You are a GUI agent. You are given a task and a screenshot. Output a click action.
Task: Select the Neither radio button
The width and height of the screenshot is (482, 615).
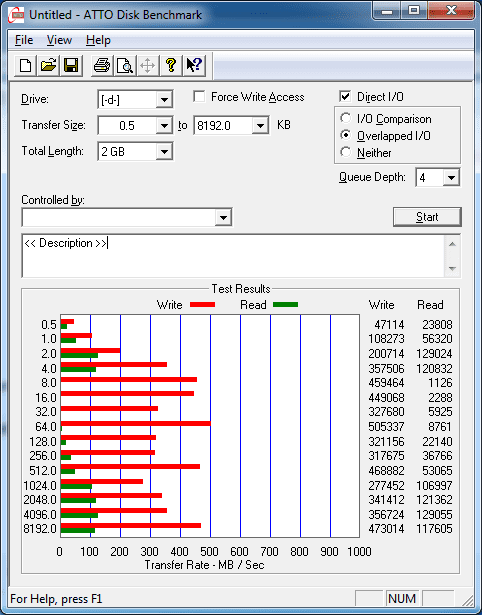[346, 152]
